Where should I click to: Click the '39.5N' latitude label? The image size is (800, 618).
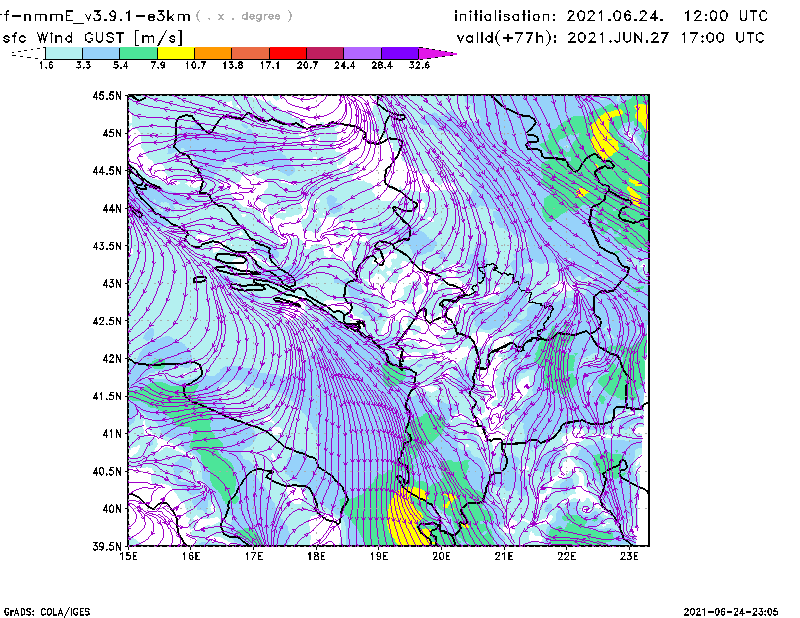[x=108, y=547]
